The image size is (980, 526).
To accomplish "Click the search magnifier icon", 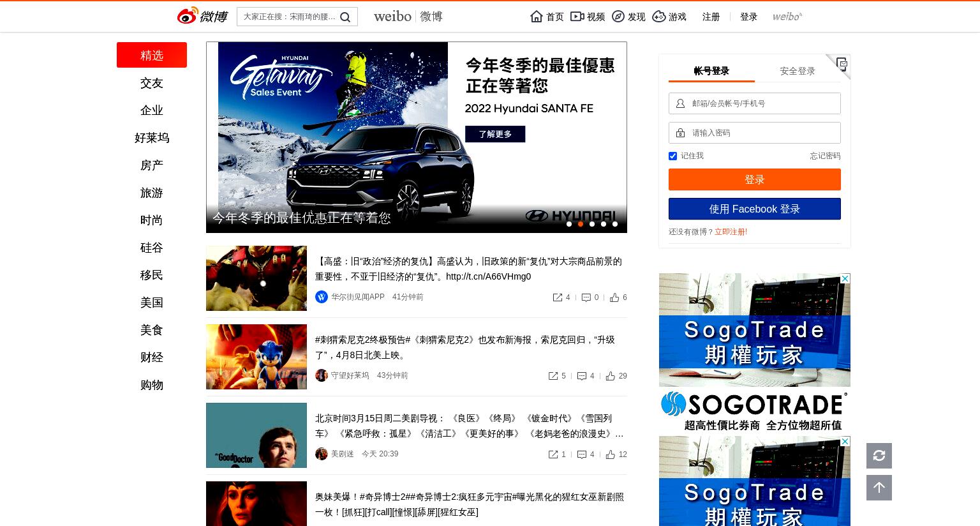I will pyautogui.click(x=345, y=17).
